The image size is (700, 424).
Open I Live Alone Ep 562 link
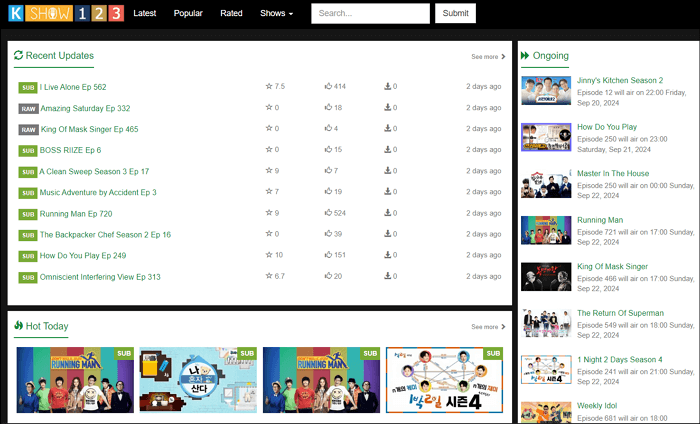click(x=73, y=87)
